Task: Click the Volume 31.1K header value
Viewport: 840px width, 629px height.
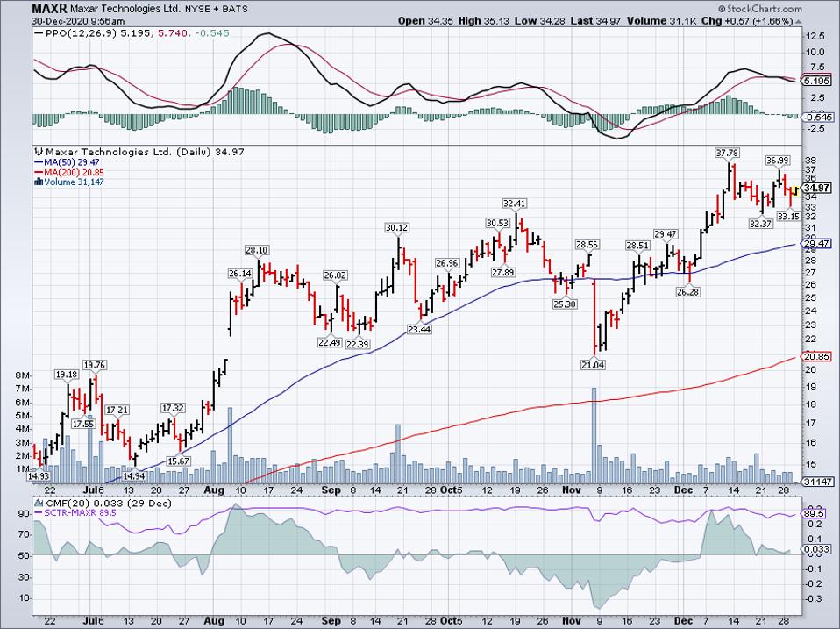Action: (x=662, y=21)
